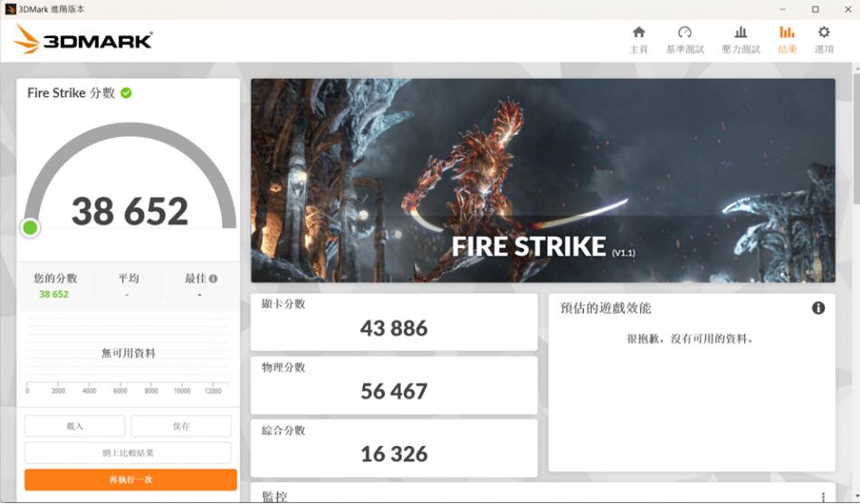The image size is (860, 504).
Task: Click the vertical scrollbar on right edge
Action: (856, 138)
